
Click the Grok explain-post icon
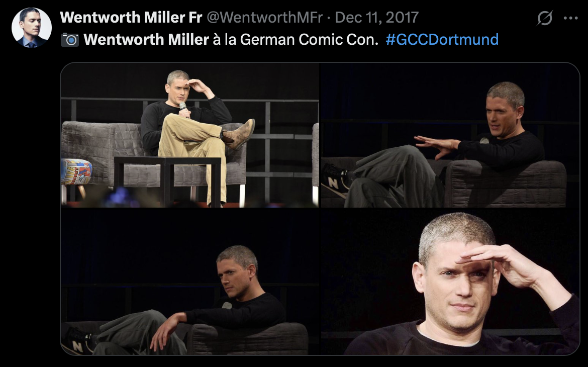coord(544,18)
